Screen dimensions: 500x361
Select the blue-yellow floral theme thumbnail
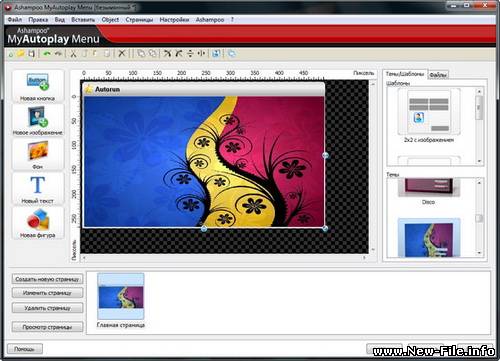pyautogui.click(x=429, y=238)
